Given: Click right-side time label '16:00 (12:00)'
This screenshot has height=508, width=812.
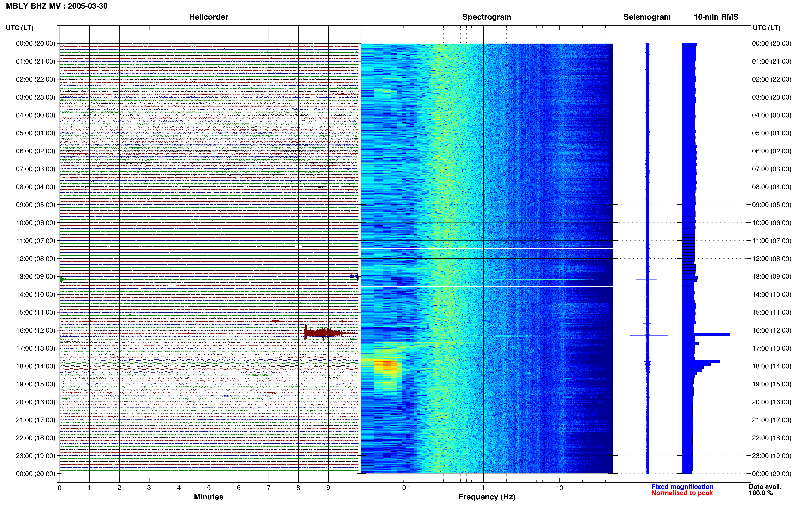Looking at the screenshot, I should [x=772, y=330].
